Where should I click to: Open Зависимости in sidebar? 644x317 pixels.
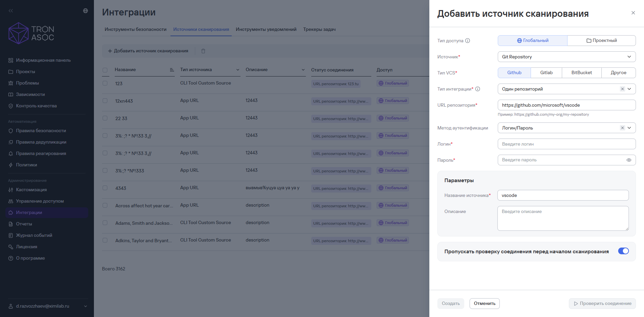tap(31, 95)
